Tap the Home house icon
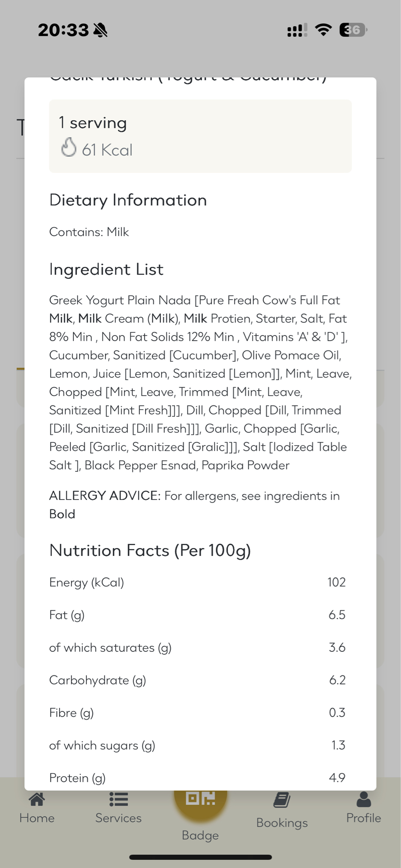 pyautogui.click(x=37, y=799)
